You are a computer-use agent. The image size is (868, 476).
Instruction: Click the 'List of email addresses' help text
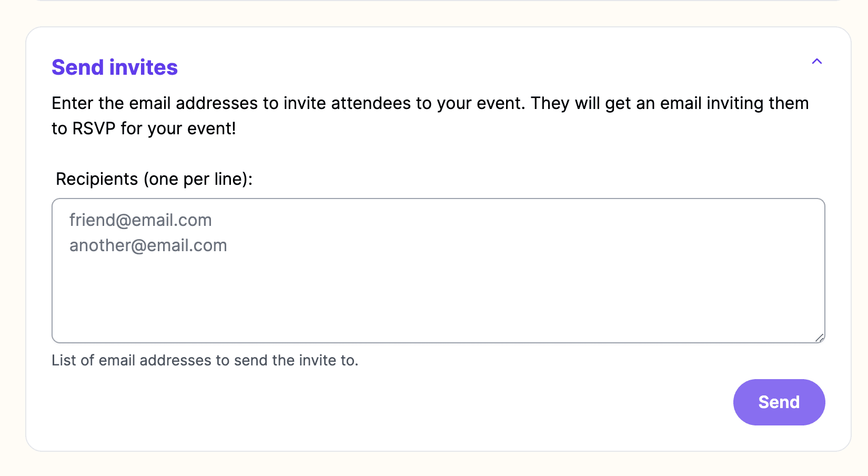point(205,360)
